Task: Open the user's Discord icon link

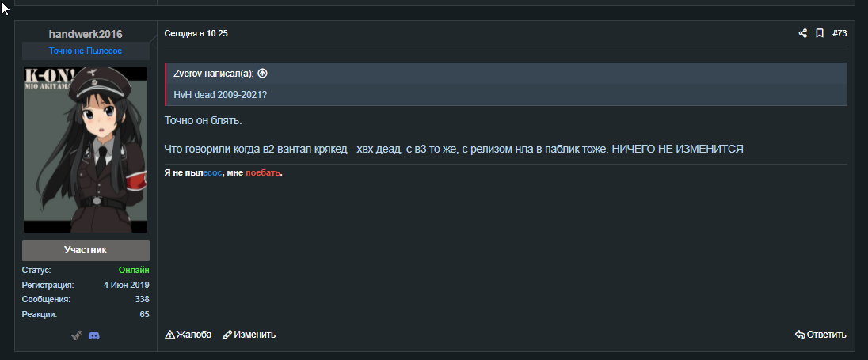Action: 95,335
